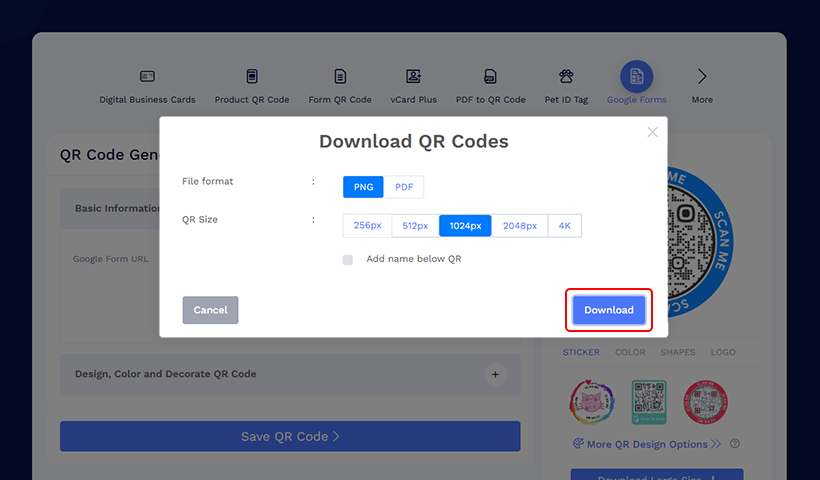Click the Google Forms icon
Viewport: 820px width, 480px height.
point(636,76)
